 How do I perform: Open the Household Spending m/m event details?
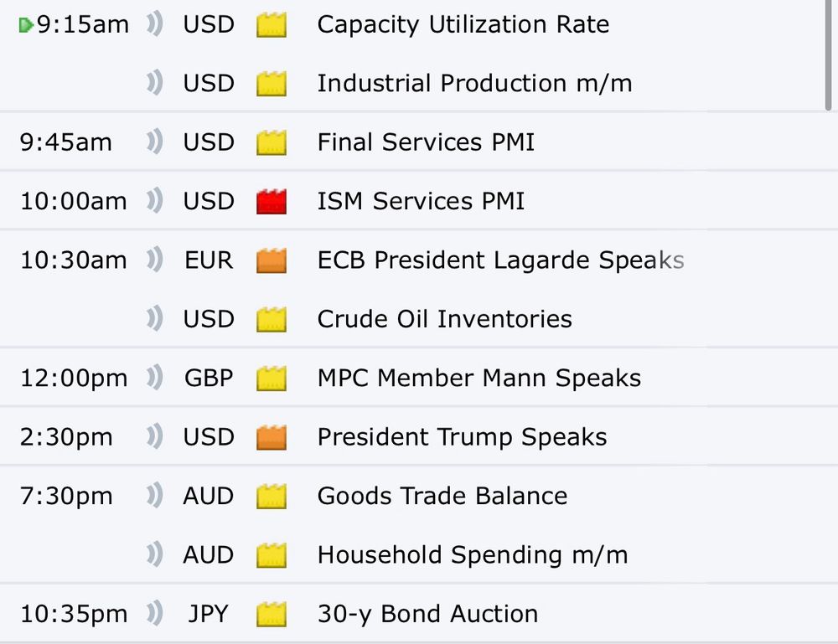[x=472, y=554]
